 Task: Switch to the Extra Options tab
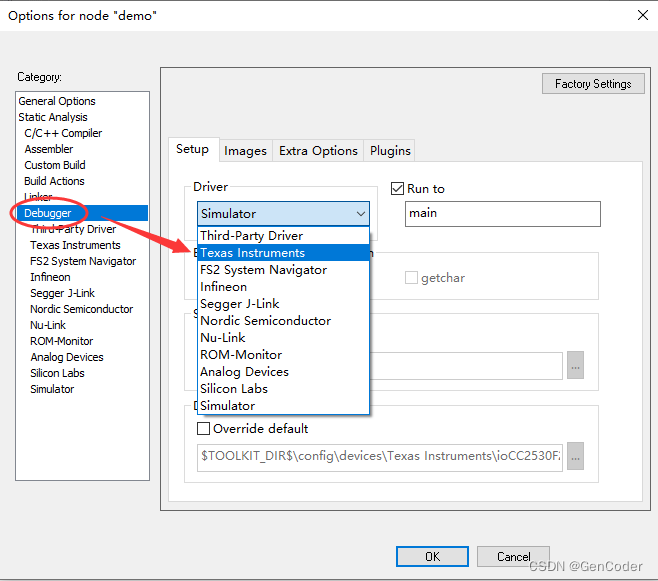[x=318, y=151]
